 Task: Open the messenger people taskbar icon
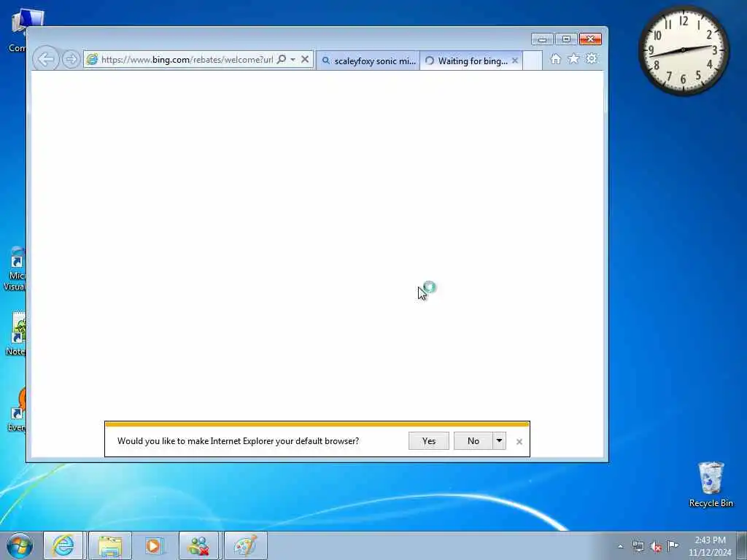[x=198, y=545]
